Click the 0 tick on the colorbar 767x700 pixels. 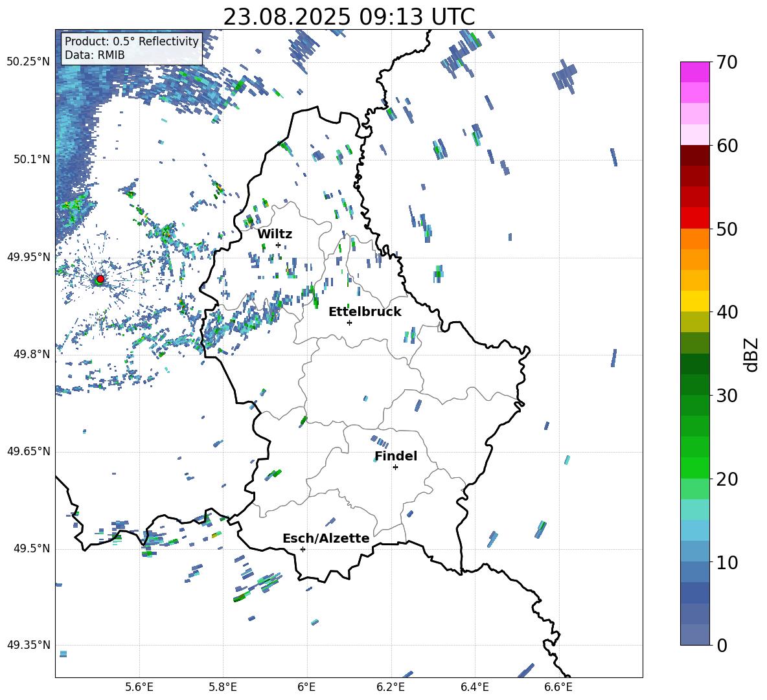pyautogui.click(x=722, y=645)
